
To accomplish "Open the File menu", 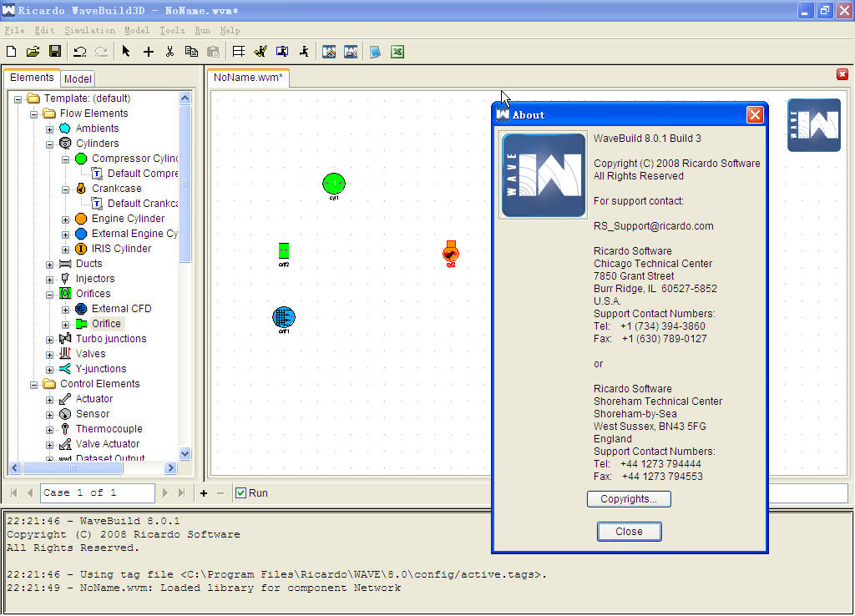I will [x=14, y=31].
